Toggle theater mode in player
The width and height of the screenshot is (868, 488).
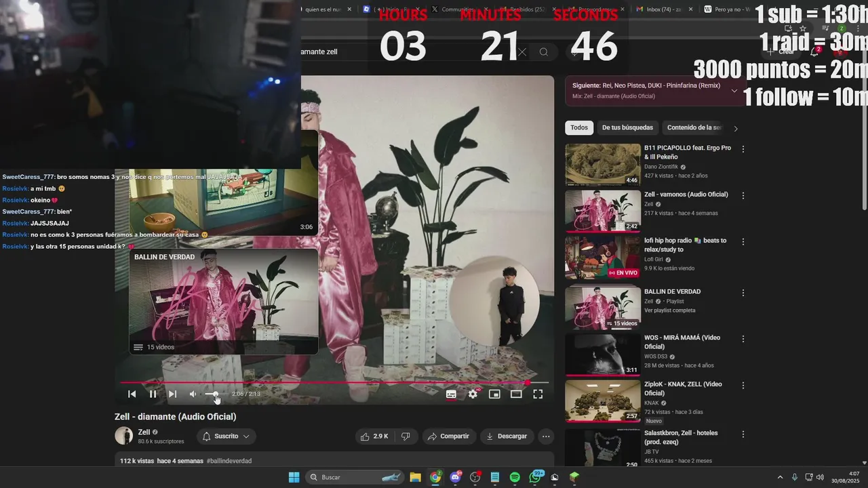pyautogui.click(x=516, y=394)
